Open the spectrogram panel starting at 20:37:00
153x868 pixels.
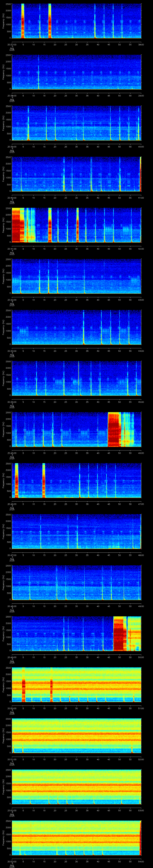(x=76, y=21)
